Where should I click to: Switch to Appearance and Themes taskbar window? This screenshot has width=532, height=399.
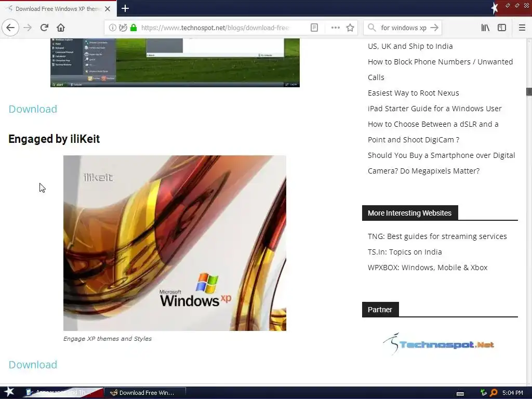pos(63,393)
